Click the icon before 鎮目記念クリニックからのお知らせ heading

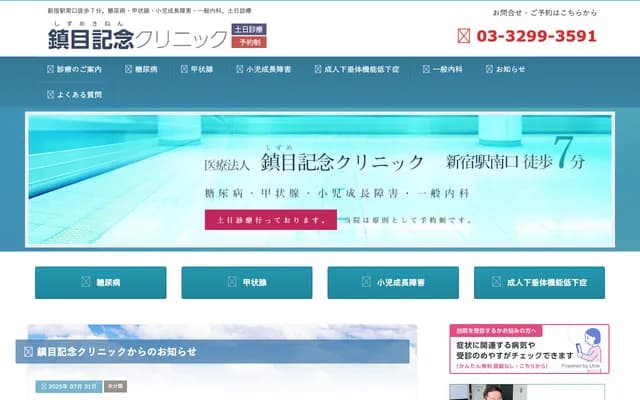point(29,352)
